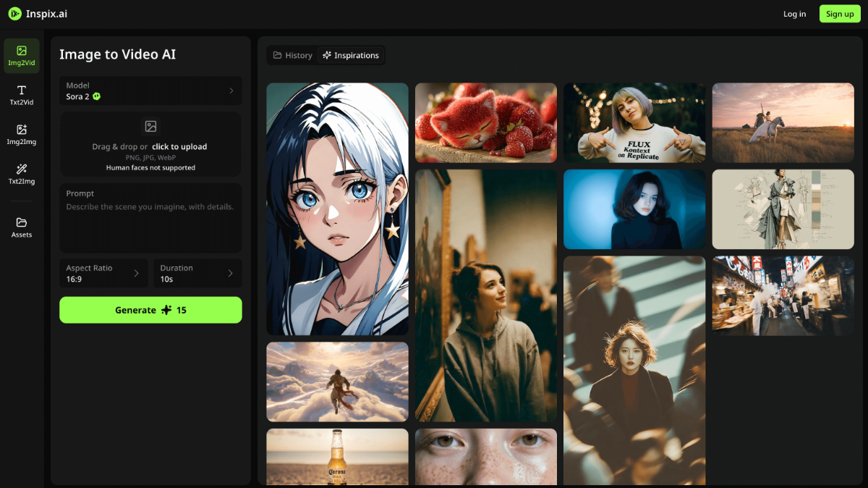Select the Txt2Img magic wand icon
868x488 pixels.
tap(22, 169)
